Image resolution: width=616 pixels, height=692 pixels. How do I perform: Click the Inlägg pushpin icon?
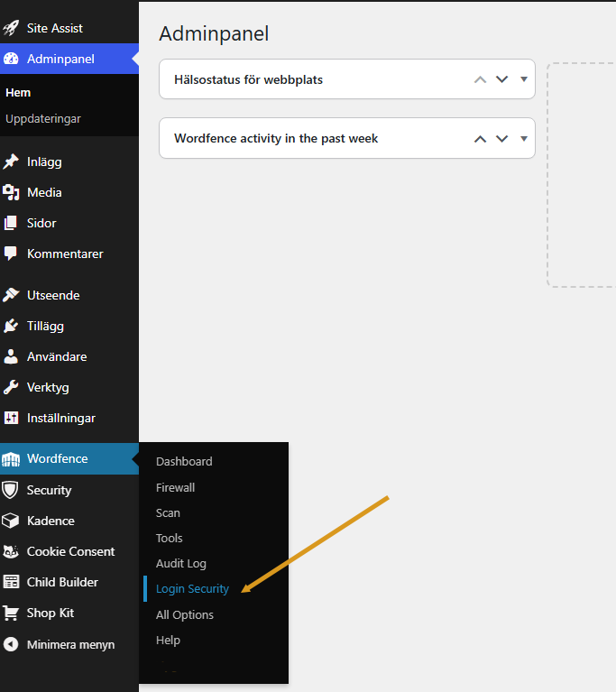pyautogui.click(x=11, y=161)
